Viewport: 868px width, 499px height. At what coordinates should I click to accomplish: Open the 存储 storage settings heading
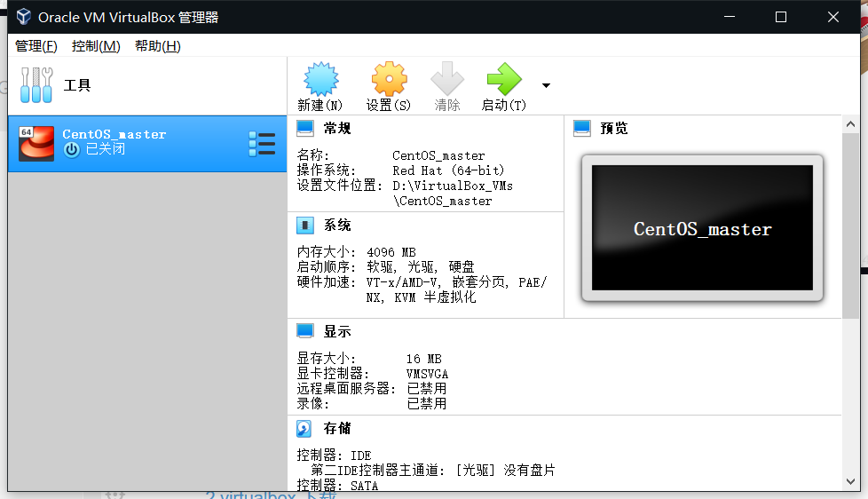click(x=337, y=429)
